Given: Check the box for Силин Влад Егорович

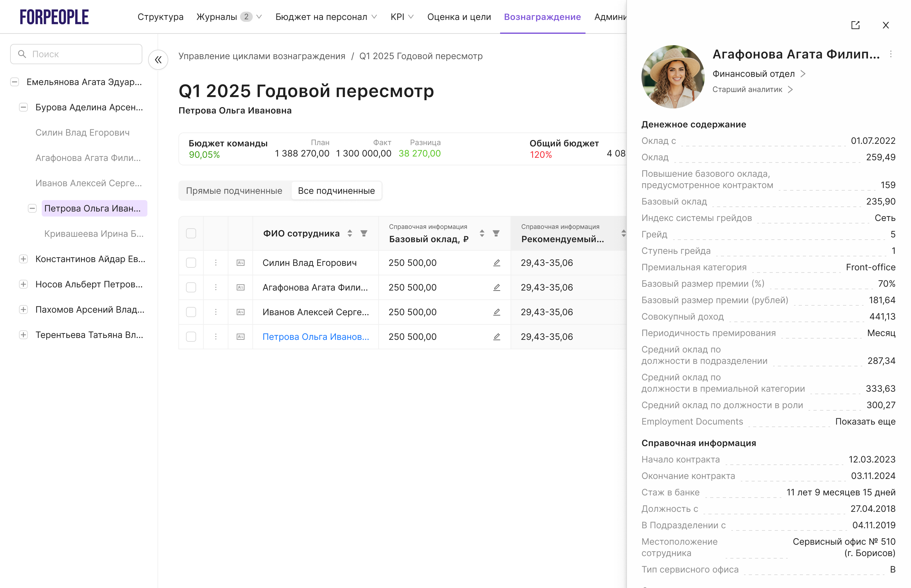Looking at the screenshot, I should tap(191, 263).
